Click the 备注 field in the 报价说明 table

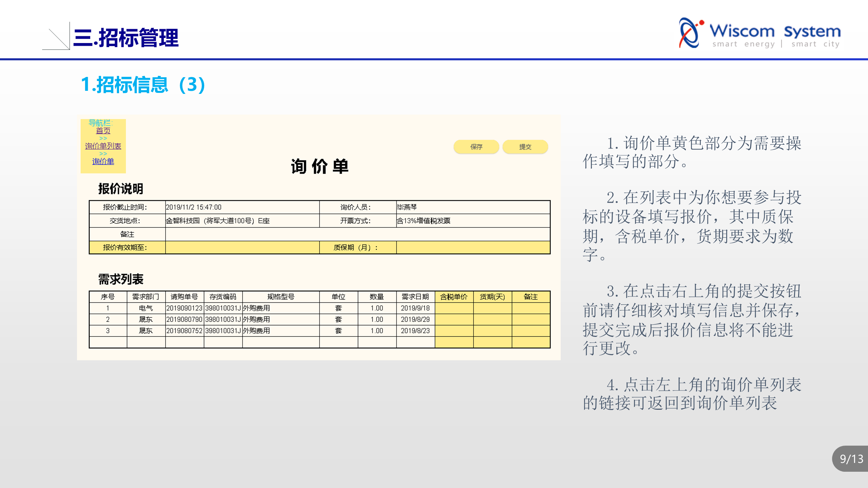pos(358,234)
